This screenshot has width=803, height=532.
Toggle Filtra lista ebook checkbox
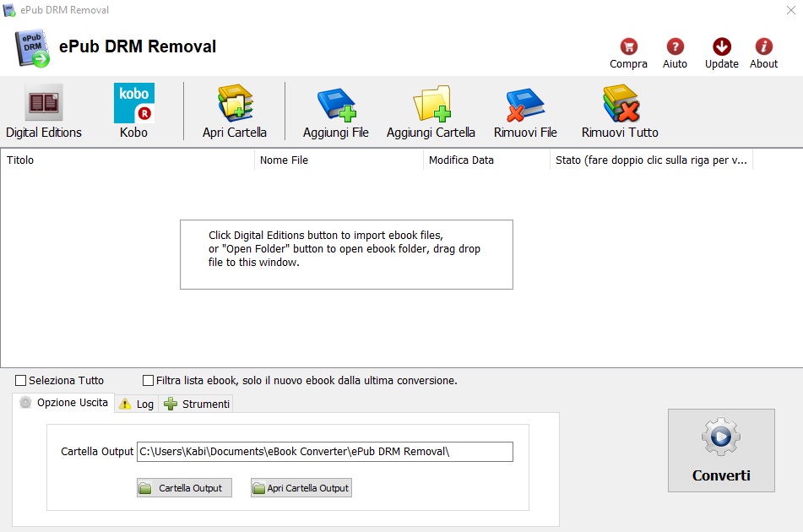[x=148, y=381]
